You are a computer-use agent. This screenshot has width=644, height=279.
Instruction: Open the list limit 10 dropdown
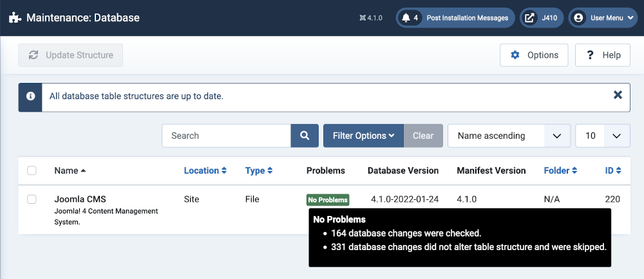pyautogui.click(x=603, y=136)
